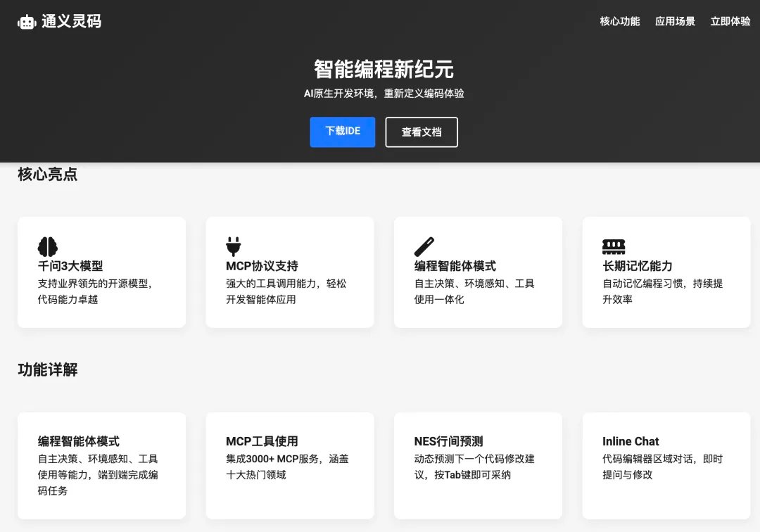Open the 编程智能体模式 feature detail card
This screenshot has height=532, width=760.
pyautogui.click(x=101, y=465)
